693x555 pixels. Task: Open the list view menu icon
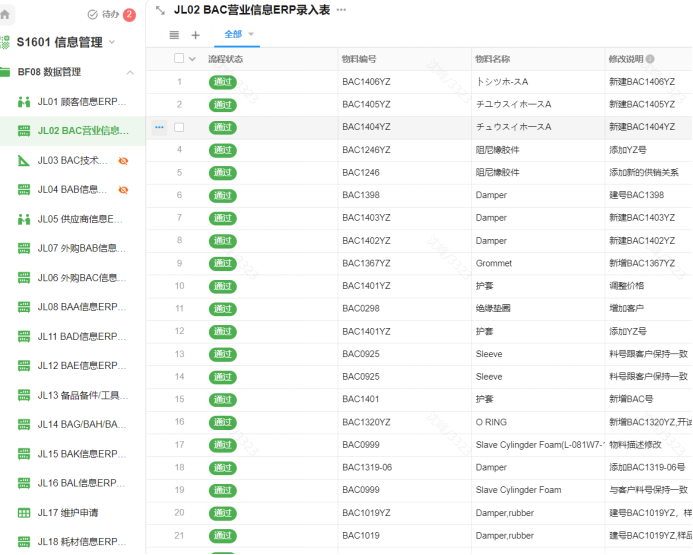tap(174, 35)
